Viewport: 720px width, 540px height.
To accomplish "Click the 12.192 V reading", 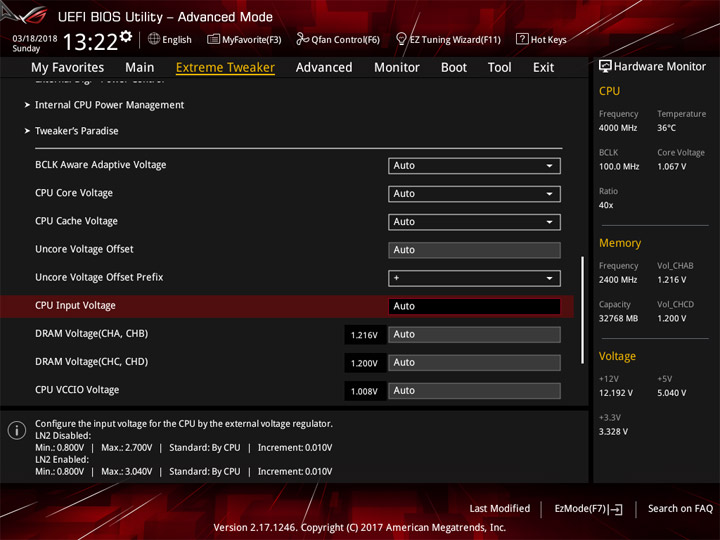I will 615,393.
